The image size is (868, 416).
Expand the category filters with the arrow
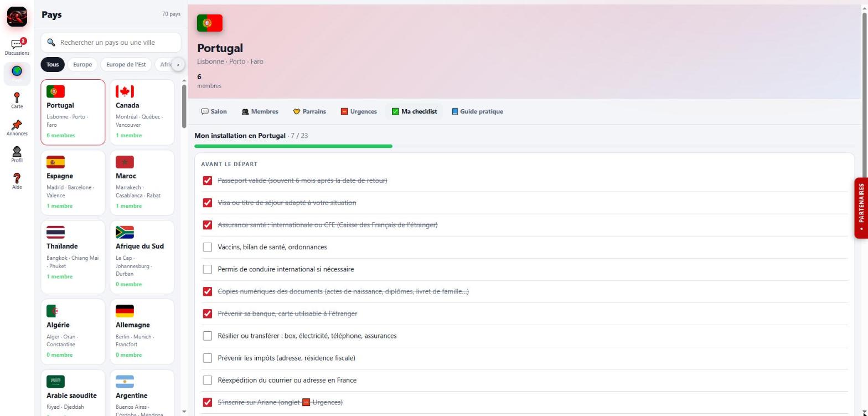coord(178,65)
